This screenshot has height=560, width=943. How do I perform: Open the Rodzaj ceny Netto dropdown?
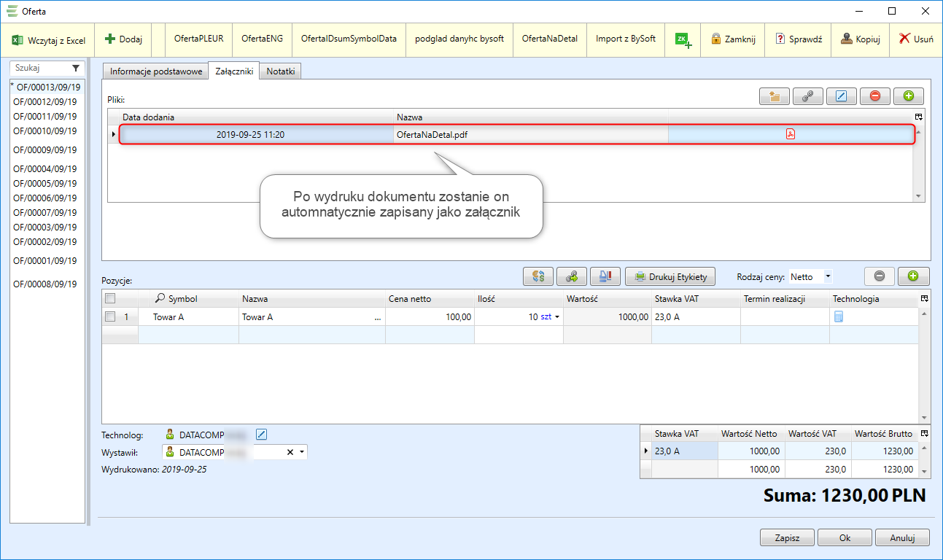[x=828, y=276]
